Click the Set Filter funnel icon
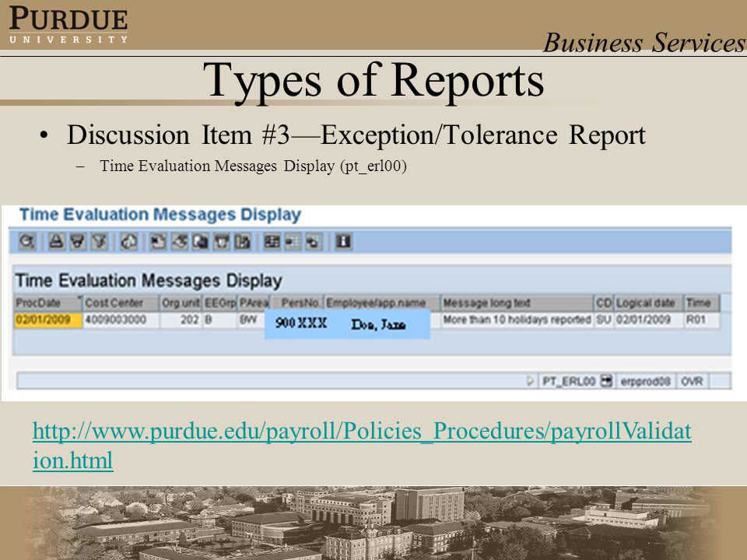 click(x=99, y=242)
